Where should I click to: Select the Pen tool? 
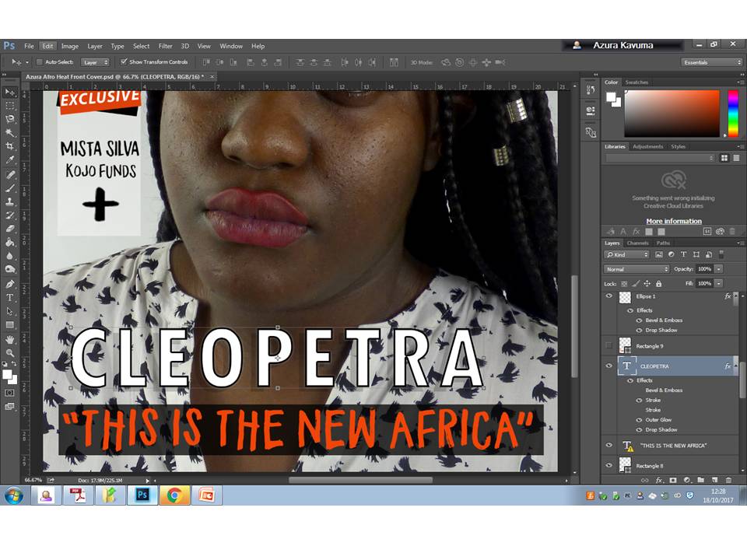point(9,284)
